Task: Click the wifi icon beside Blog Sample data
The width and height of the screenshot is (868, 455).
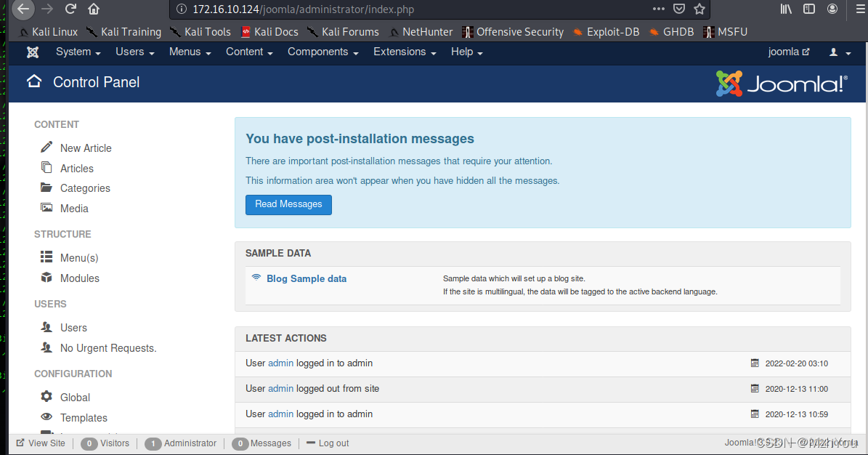Action: tap(256, 277)
